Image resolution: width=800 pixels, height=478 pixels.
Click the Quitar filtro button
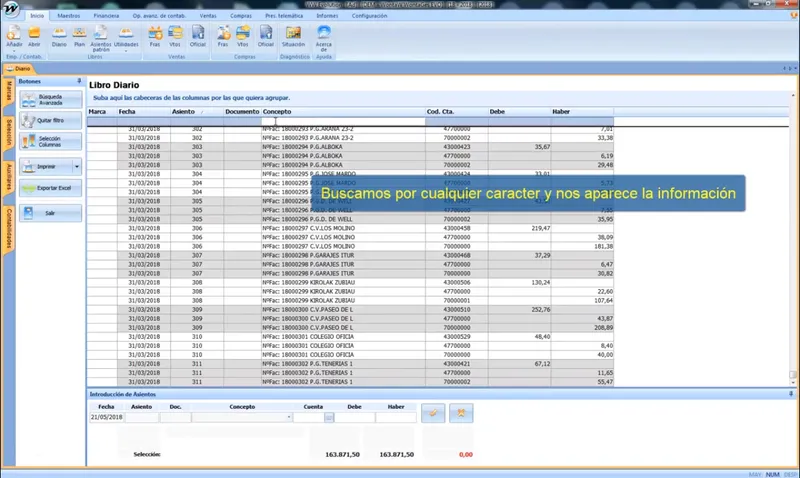[51, 120]
